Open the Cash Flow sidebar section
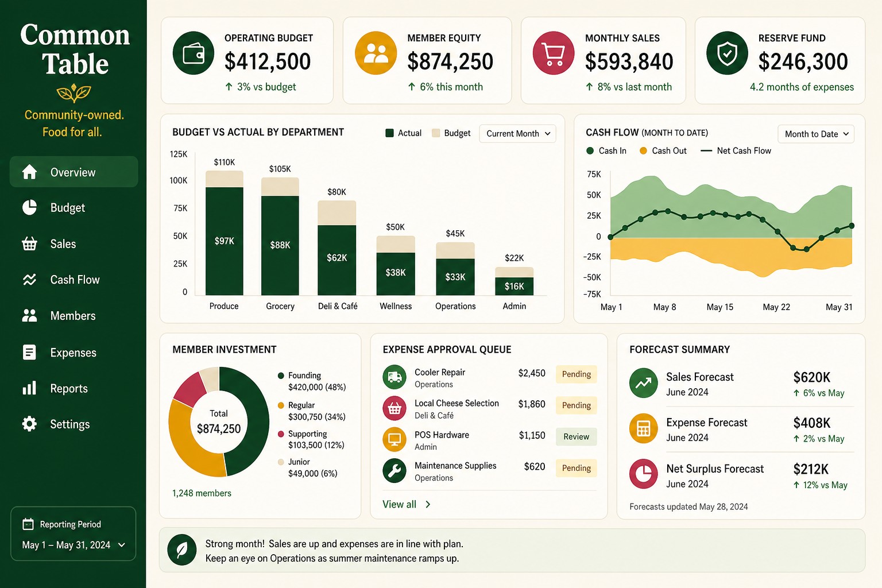 (73, 280)
